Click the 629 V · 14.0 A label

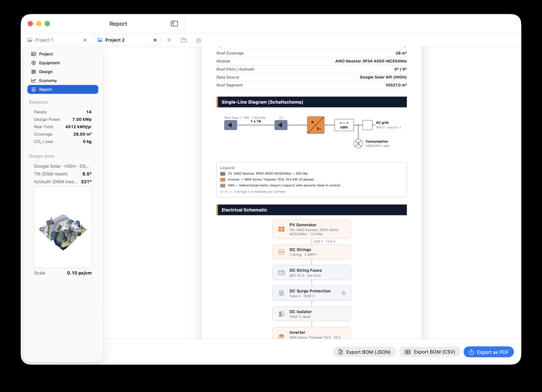coord(325,242)
